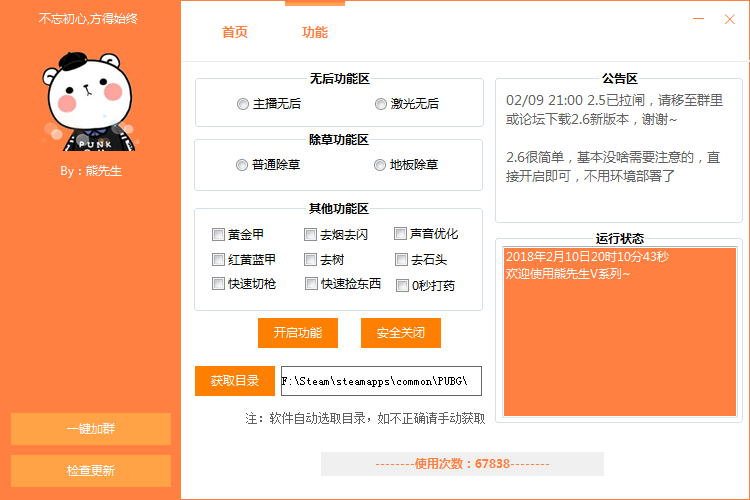The height and width of the screenshot is (500, 750).
Task: Close the window with the X icon
Action: point(729,19)
